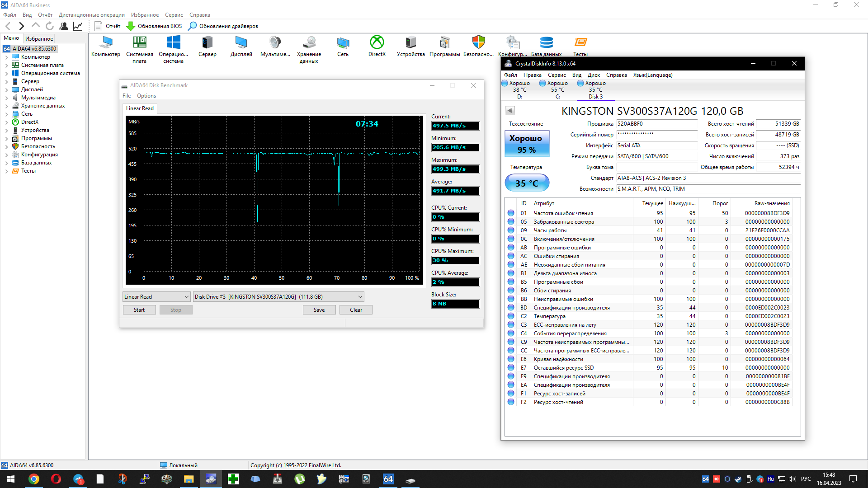Open the Операционная система Windows icon
Image resolution: width=868 pixels, height=488 pixels.
pyautogui.click(x=173, y=49)
